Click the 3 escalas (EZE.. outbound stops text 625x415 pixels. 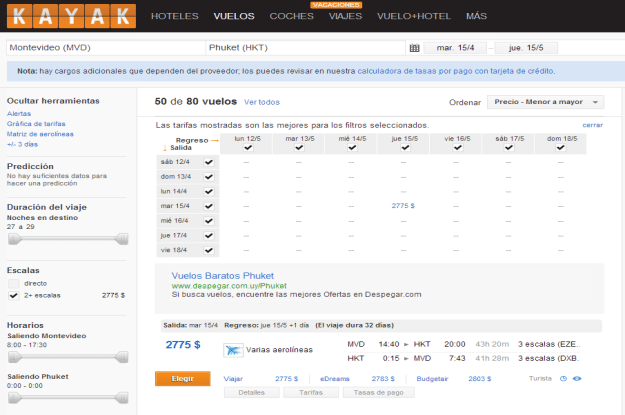549,344
